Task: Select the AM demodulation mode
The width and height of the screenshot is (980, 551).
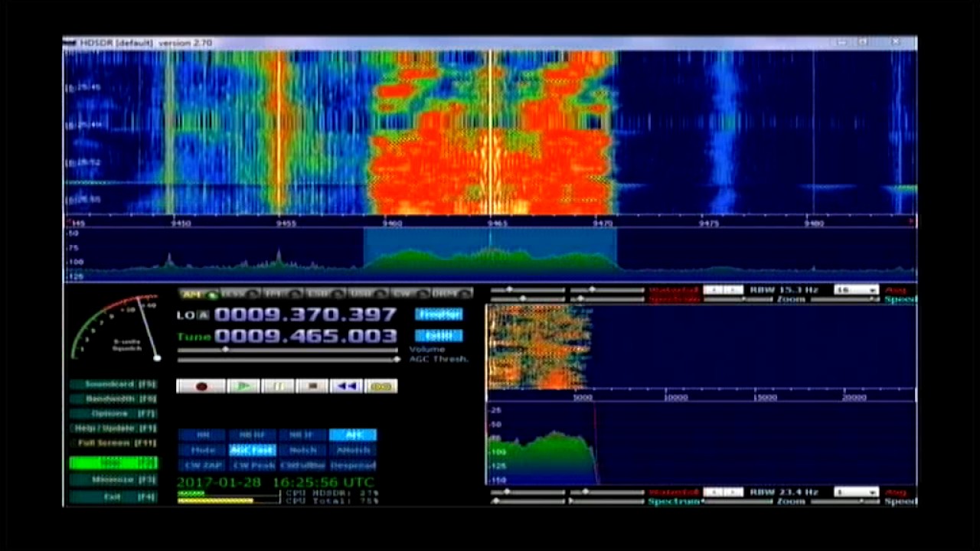Action: pyautogui.click(x=198, y=294)
